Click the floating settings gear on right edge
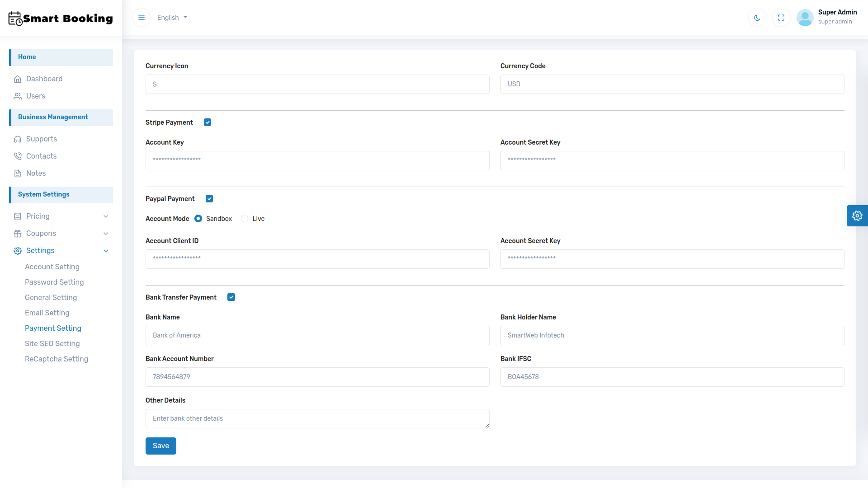Viewport: 868px width, 488px height. click(857, 216)
